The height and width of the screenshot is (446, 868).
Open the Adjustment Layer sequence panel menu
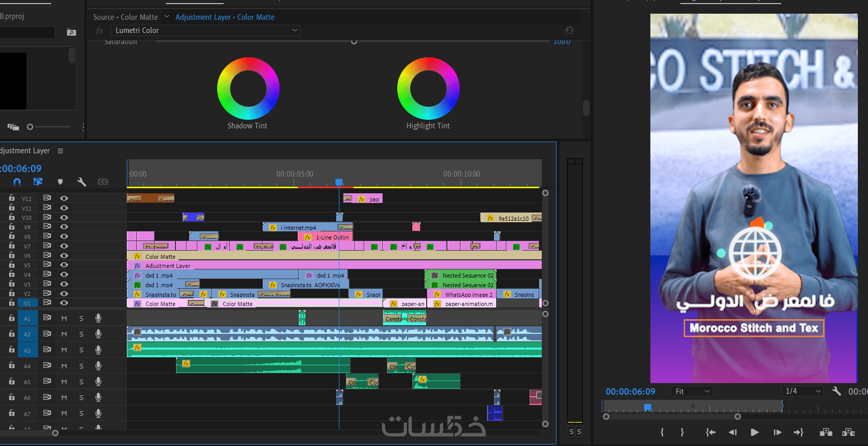point(60,151)
